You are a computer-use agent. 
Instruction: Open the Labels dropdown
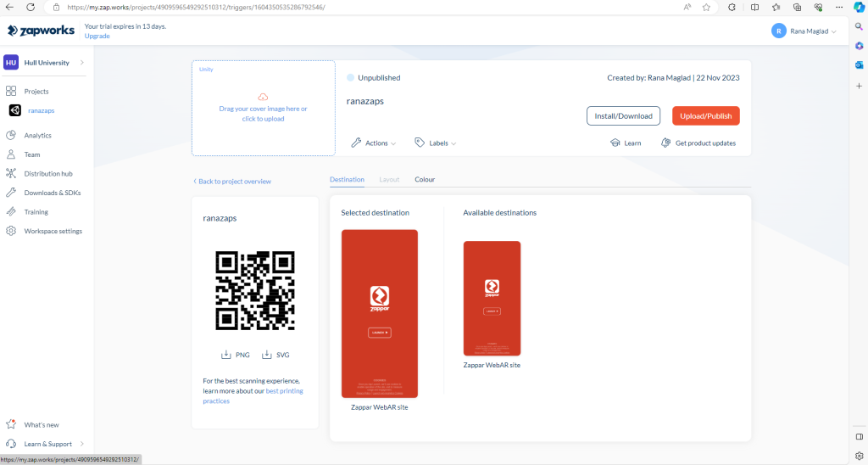pos(436,143)
